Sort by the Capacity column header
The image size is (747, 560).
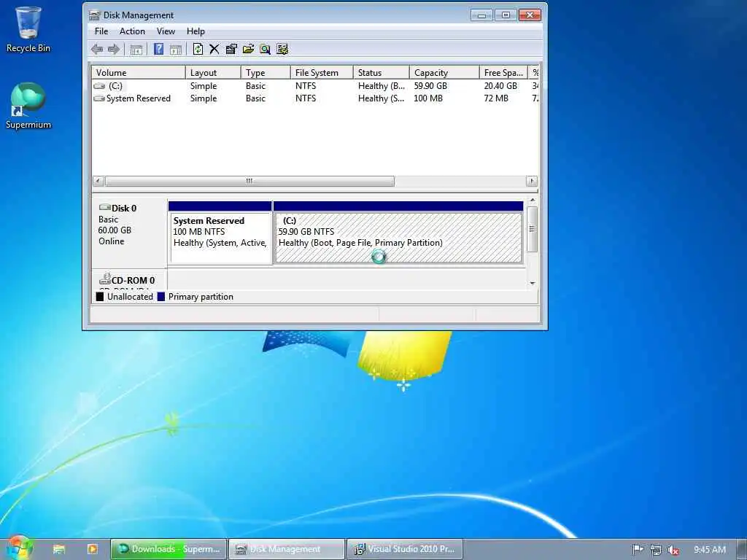pos(444,72)
